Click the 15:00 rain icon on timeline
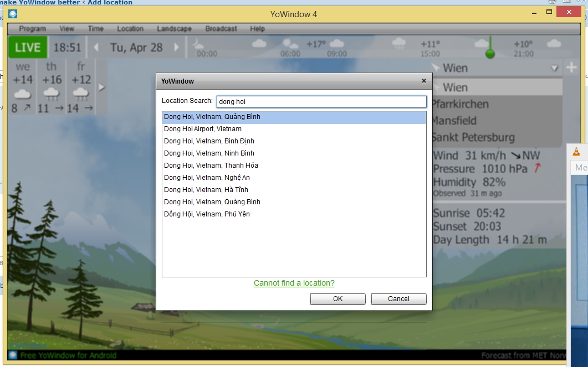The height and width of the screenshot is (367, 588). click(398, 44)
